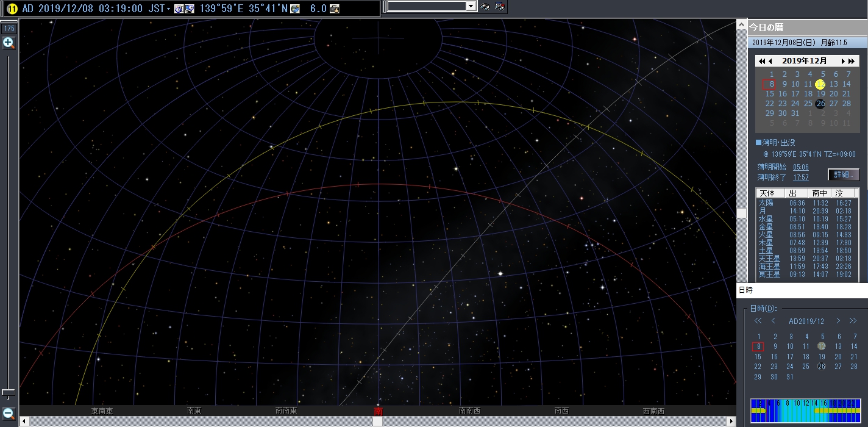Click the globe location icon
This screenshot has height=427, width=868.
295,9
